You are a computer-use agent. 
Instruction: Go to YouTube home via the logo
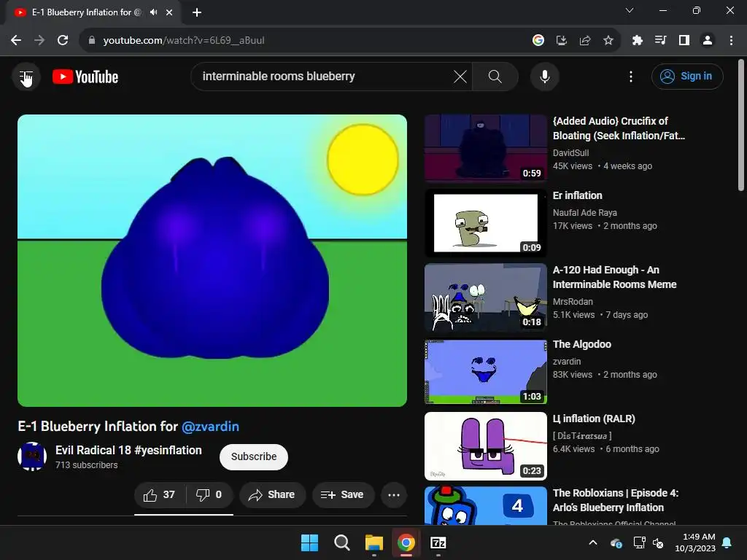coord(85,77)
